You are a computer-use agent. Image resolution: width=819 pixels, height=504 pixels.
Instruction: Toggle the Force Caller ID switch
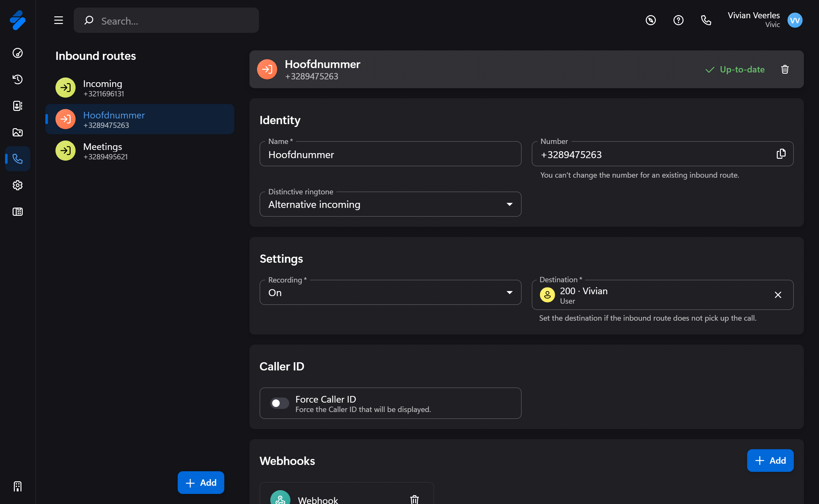(279, 403)
